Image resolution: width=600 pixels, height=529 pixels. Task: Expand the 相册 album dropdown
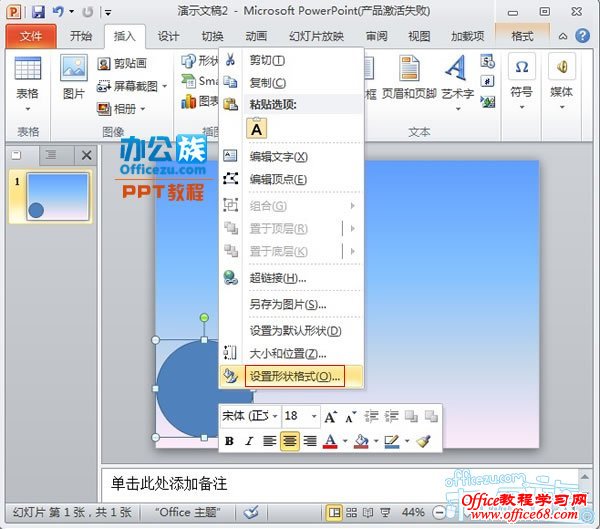coord(142,108)
